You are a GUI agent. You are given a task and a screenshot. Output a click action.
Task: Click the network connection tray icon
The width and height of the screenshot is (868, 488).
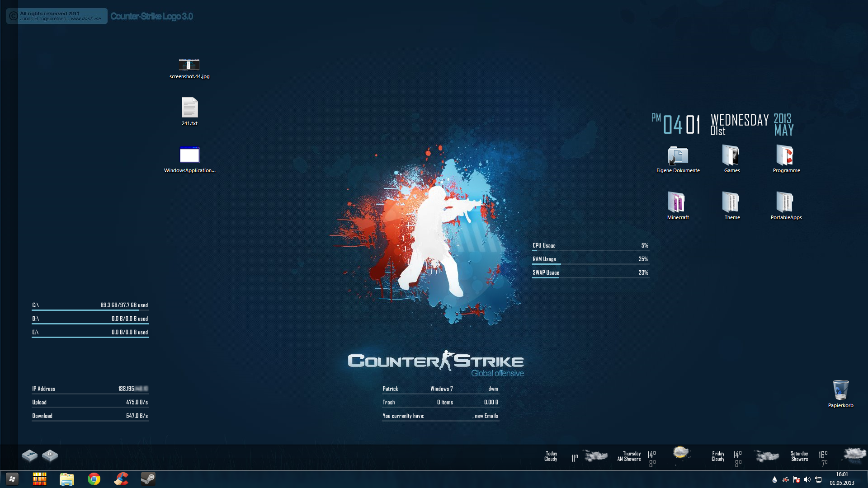click(818, 479)
